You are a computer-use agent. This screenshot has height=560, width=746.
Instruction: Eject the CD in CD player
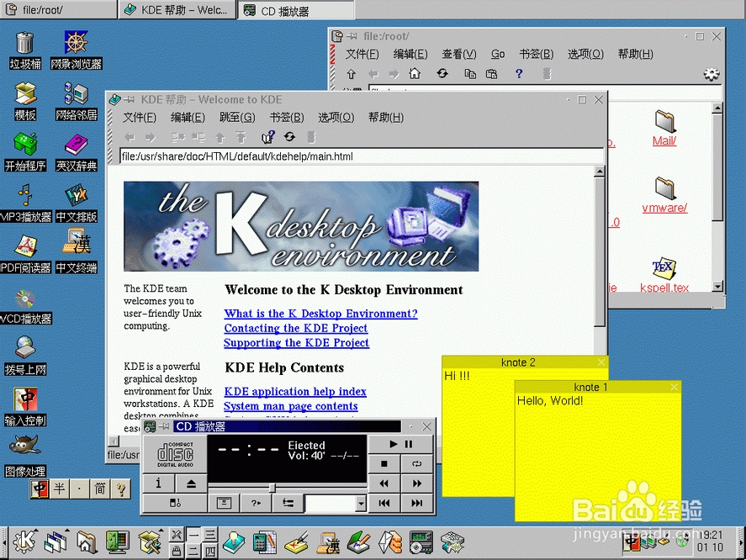click(x=191, y=483)
